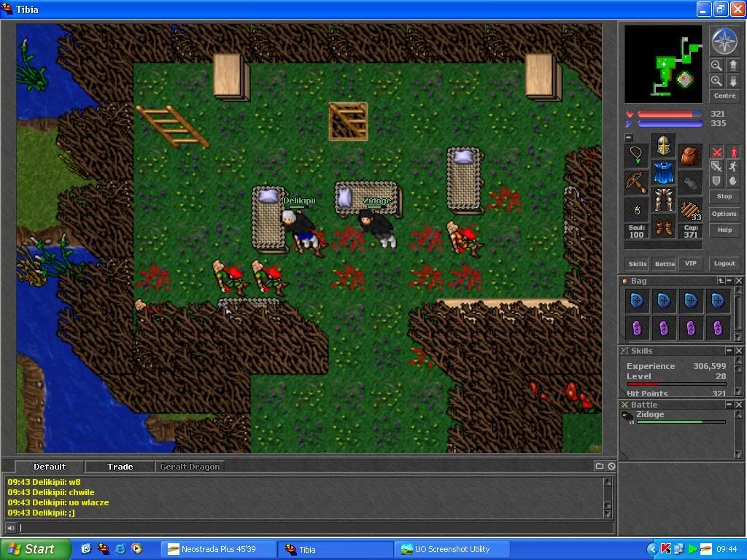747x560 pixels.
Task: Select the blue cape armor slot
Action: (x=664, y=172)
